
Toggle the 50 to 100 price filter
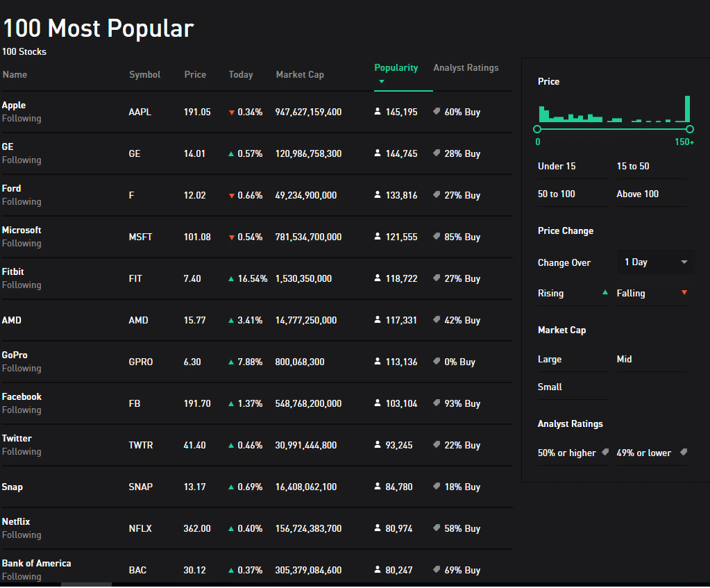click(573, 194)
